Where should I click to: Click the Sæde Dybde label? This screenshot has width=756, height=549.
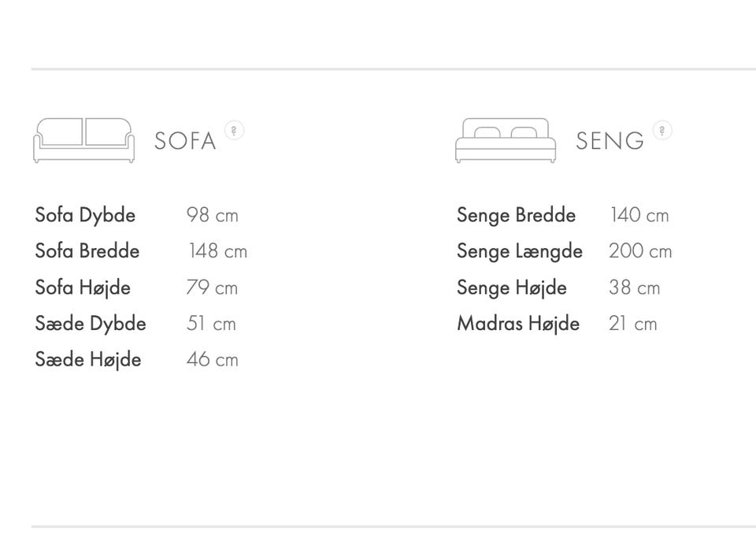91,324
